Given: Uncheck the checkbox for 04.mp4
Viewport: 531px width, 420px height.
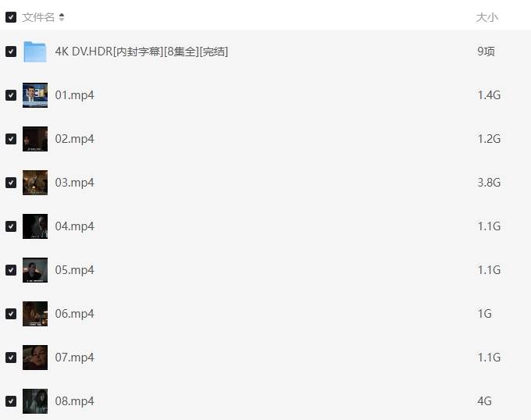Looking at the screenshot, I should click(x=11, y=226).
